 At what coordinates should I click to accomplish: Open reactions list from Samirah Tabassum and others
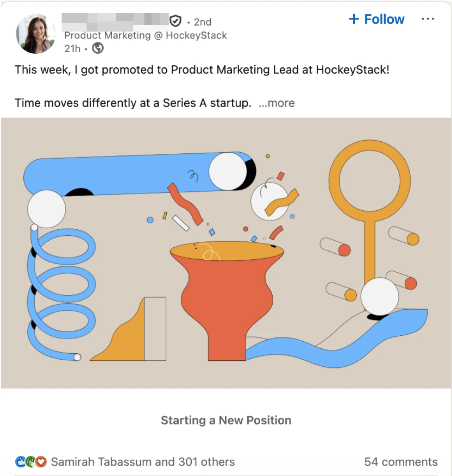(x=143, y=462)
